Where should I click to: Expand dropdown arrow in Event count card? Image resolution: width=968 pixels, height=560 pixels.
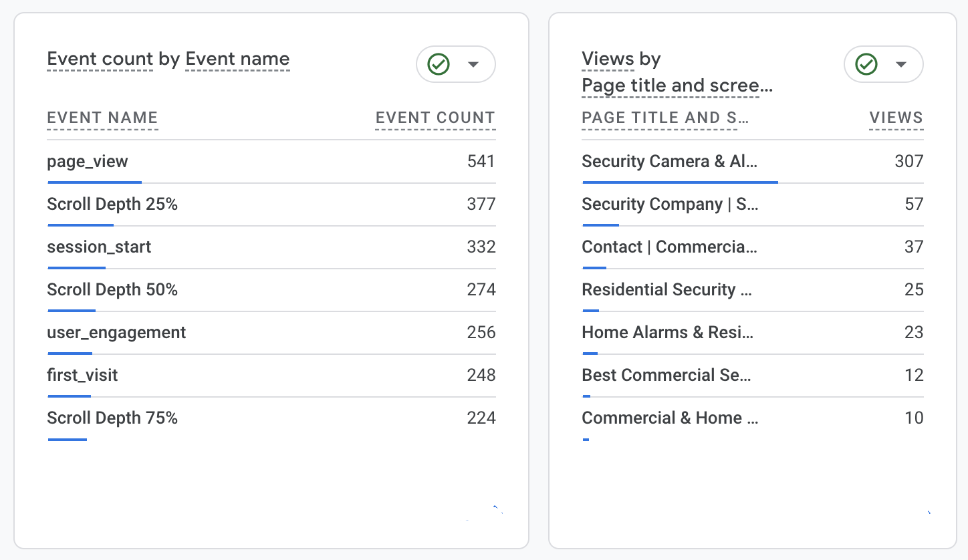pos(473,64)
